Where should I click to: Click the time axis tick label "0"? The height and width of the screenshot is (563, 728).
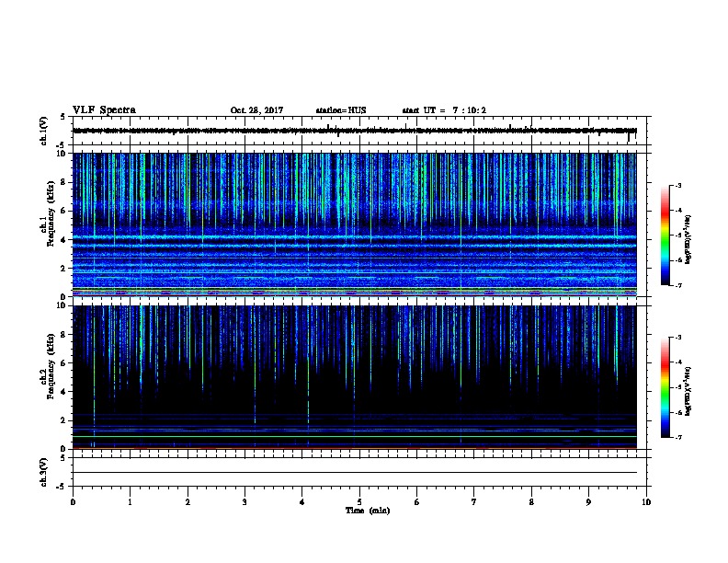(73, 502)
